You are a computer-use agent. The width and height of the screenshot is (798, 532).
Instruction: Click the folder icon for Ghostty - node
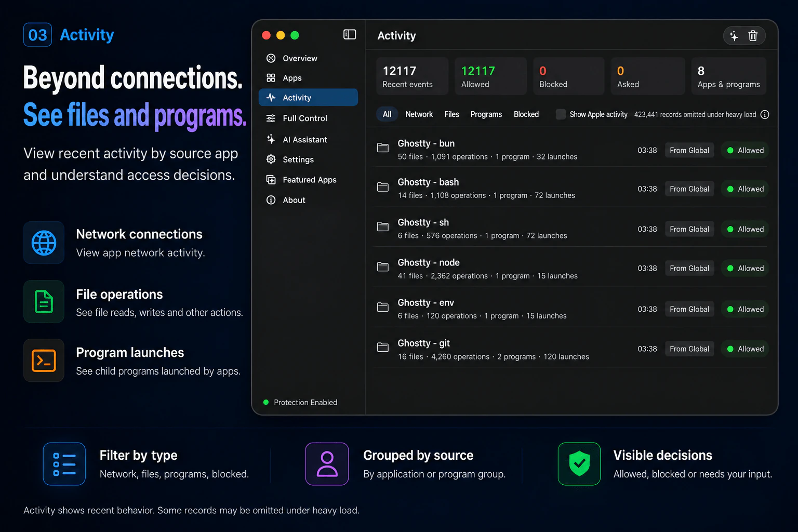(x=383, y=267)
